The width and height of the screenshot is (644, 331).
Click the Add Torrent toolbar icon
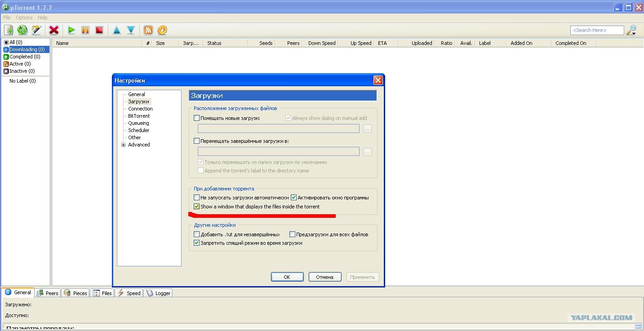pos(9,30)
